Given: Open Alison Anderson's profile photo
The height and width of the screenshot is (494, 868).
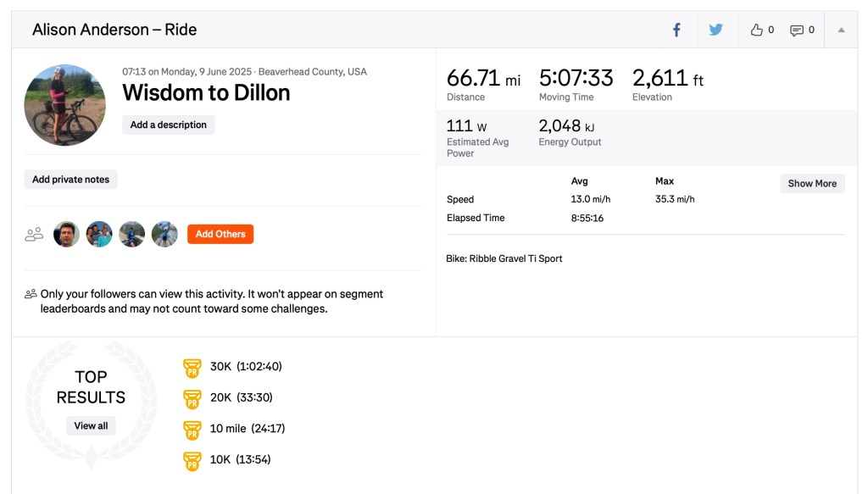Looking at the screenshot, I should (x=65, y=105).
